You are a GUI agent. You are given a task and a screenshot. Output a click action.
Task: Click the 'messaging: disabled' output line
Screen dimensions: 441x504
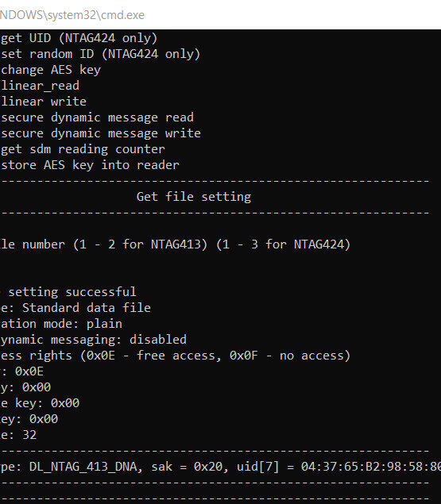93,340
